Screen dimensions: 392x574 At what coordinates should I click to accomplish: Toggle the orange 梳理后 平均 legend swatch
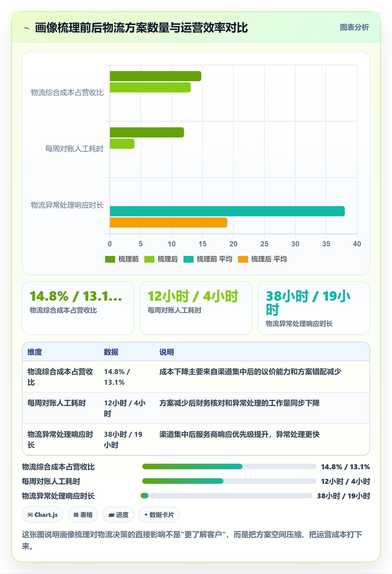point(243,259)
